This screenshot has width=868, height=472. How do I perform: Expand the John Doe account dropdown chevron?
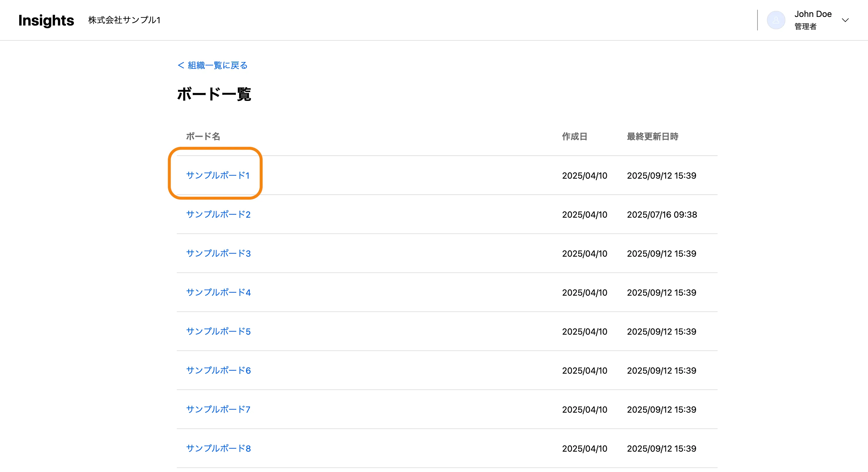(x=845, y=20)
